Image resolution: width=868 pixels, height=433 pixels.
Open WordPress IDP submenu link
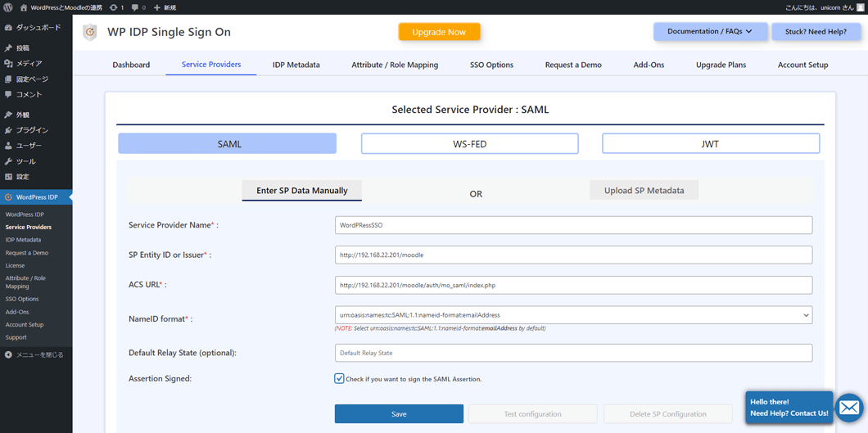click(25, 214)
